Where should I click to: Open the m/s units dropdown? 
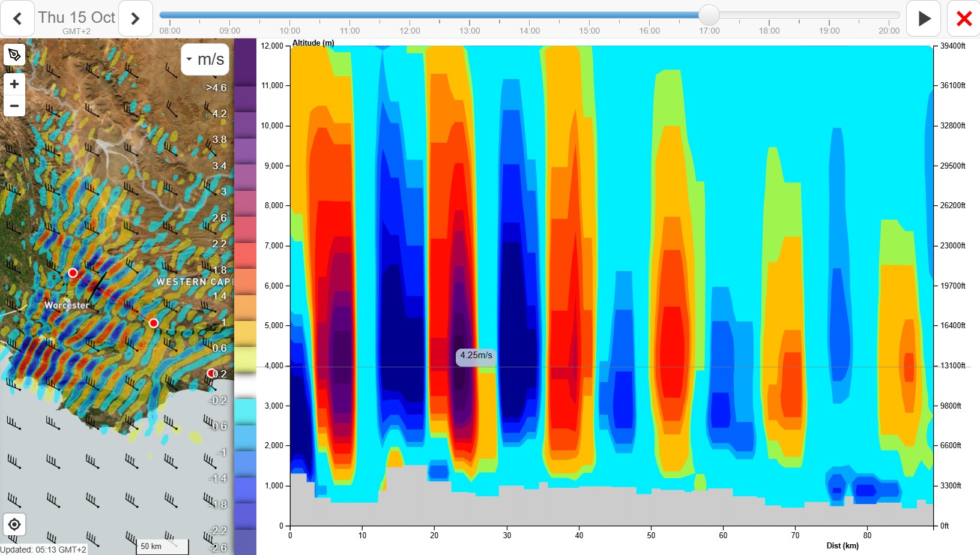point(205,59)
